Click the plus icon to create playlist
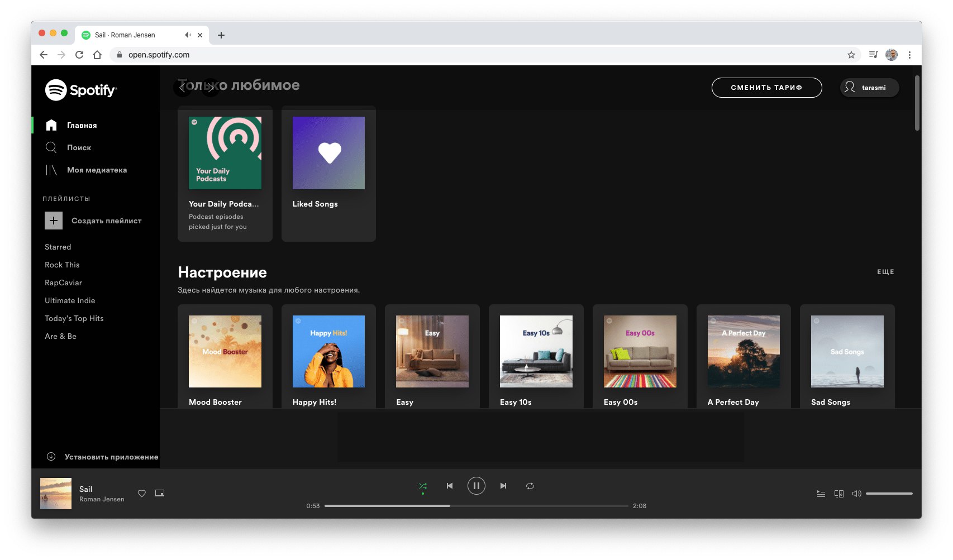The height and width of the screenshot is (560, 953). click(54, 221)
